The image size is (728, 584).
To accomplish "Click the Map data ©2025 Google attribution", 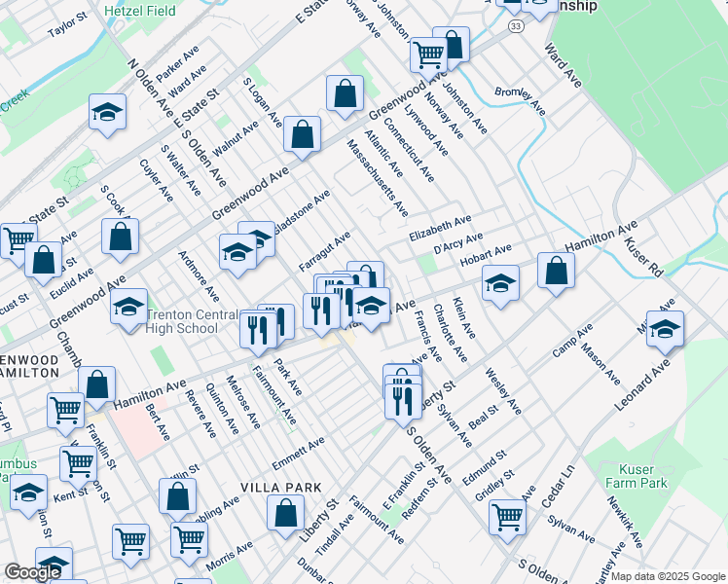I will 668,576.
